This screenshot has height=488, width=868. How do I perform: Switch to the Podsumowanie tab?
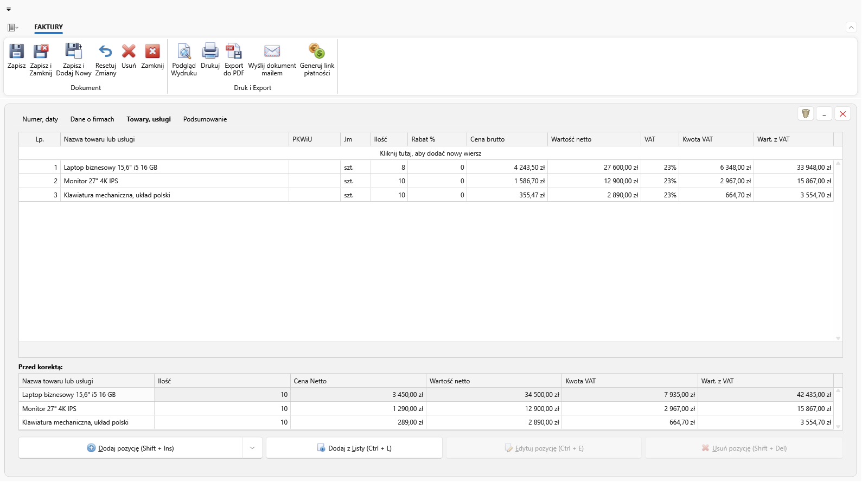click(205, 119)
